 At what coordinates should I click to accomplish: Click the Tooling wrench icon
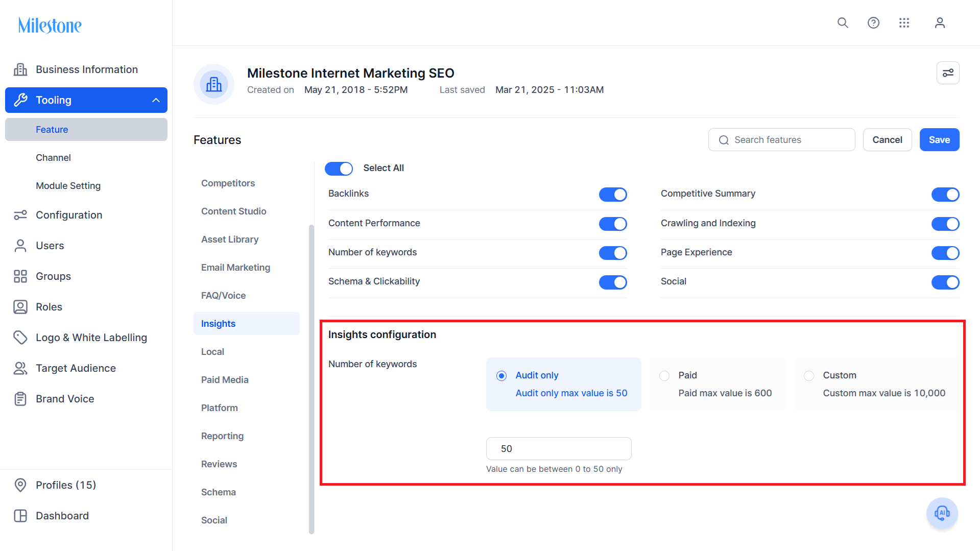(20, 100)
